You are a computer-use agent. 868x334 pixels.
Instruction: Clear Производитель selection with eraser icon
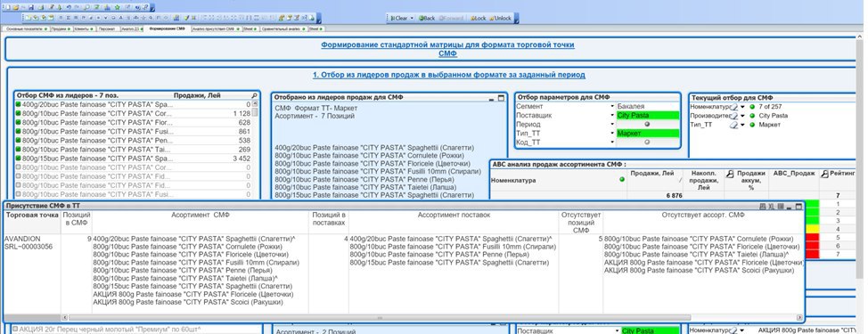point(733,116)
